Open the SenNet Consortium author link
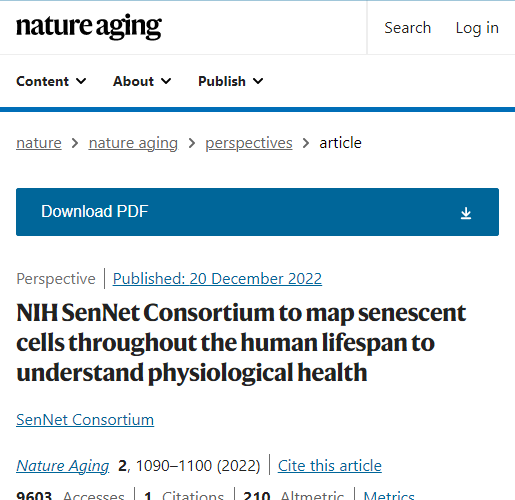This screenshot has width=515, height=500. pyautogui.click(x=85, y=420)
